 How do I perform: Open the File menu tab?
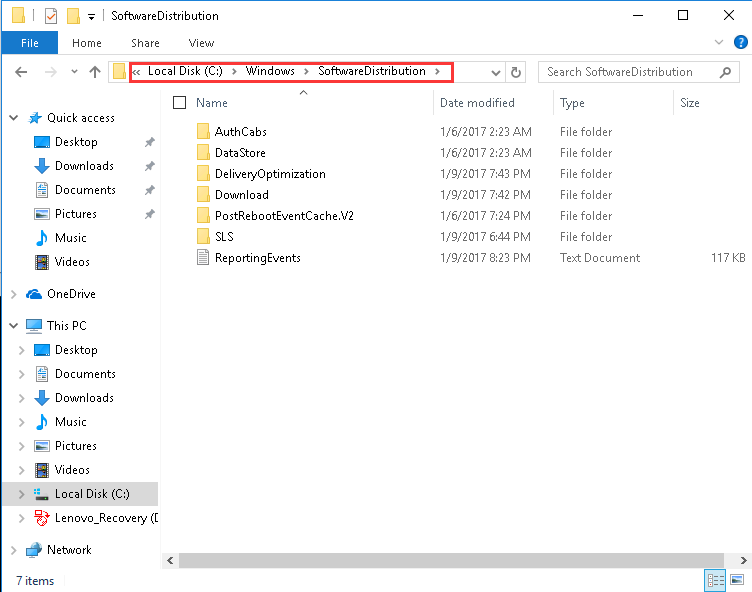point(30,43)
